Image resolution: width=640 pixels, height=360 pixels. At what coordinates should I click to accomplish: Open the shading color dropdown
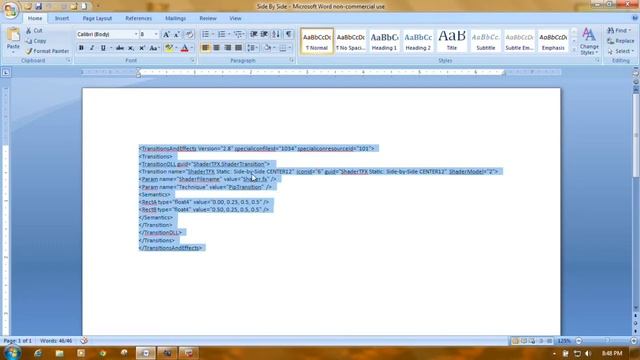(274, 48)
